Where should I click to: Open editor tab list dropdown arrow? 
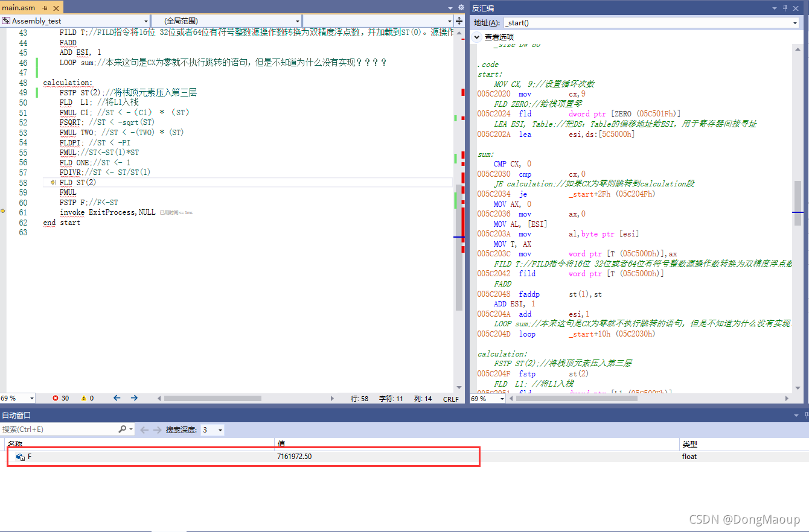(x=450, y=8)
